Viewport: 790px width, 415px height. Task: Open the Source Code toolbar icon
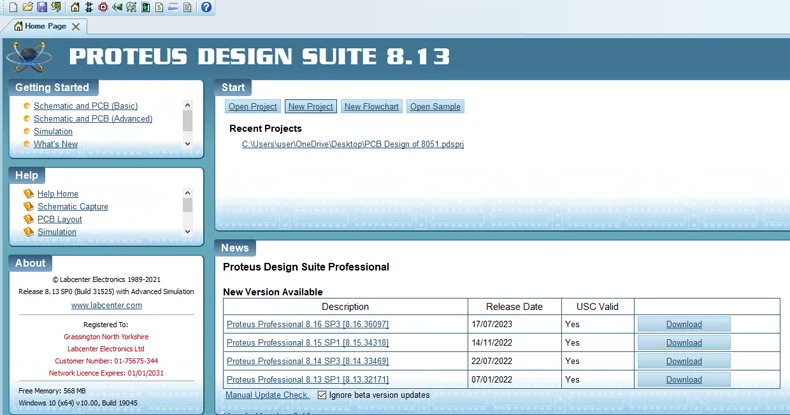173,7
